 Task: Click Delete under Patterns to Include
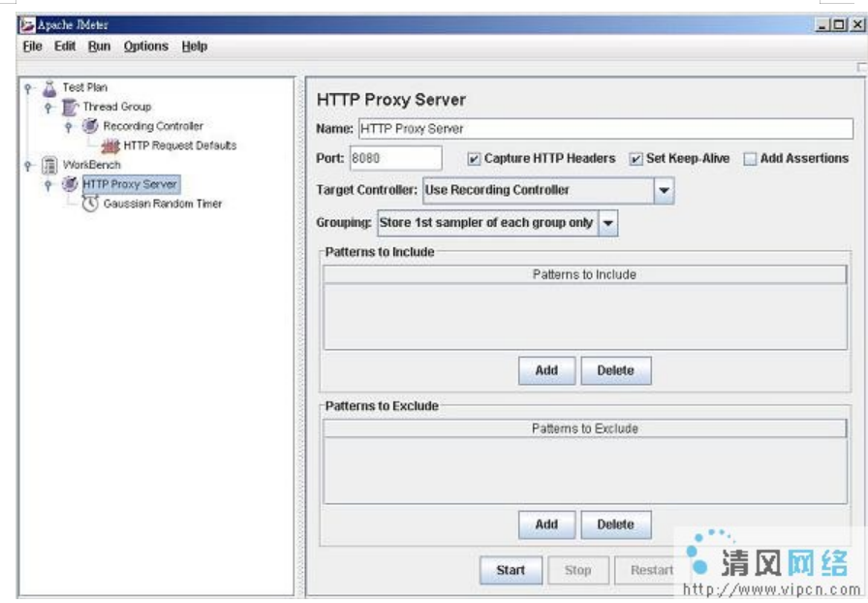615,370
